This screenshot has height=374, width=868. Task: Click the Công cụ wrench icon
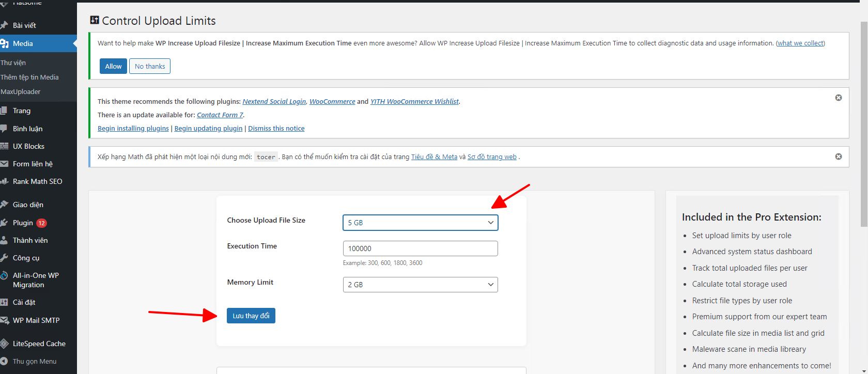point(4,258)
